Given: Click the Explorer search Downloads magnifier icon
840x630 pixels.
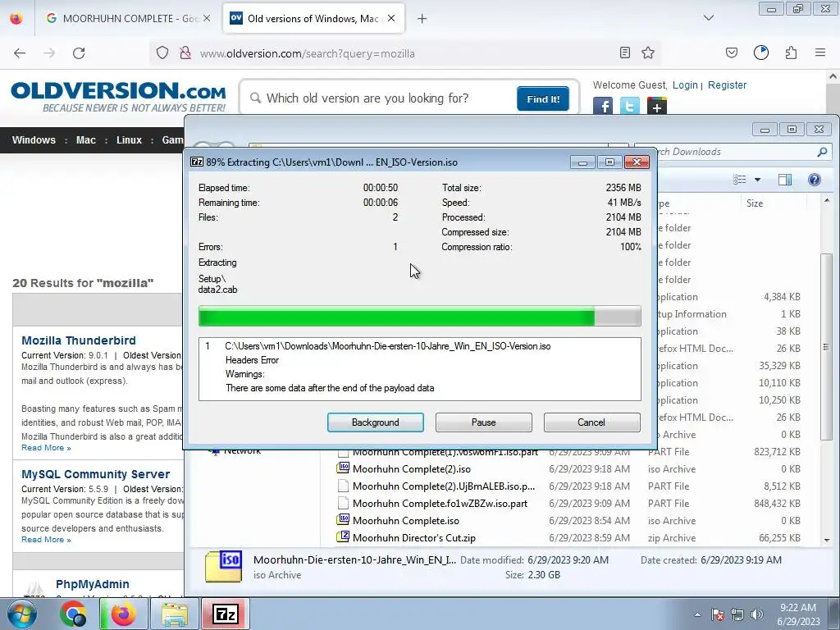Looking at the screenshot, I should [822, 152].
